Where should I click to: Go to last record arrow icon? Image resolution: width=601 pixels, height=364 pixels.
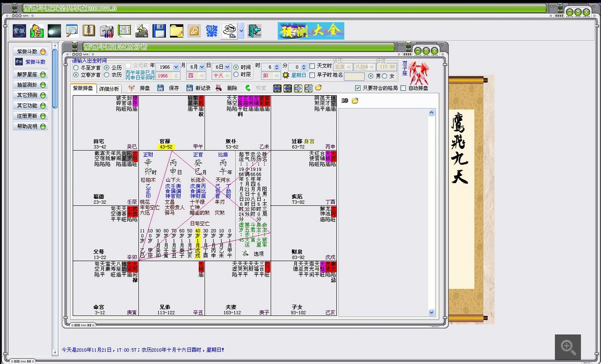coord(308,89)
